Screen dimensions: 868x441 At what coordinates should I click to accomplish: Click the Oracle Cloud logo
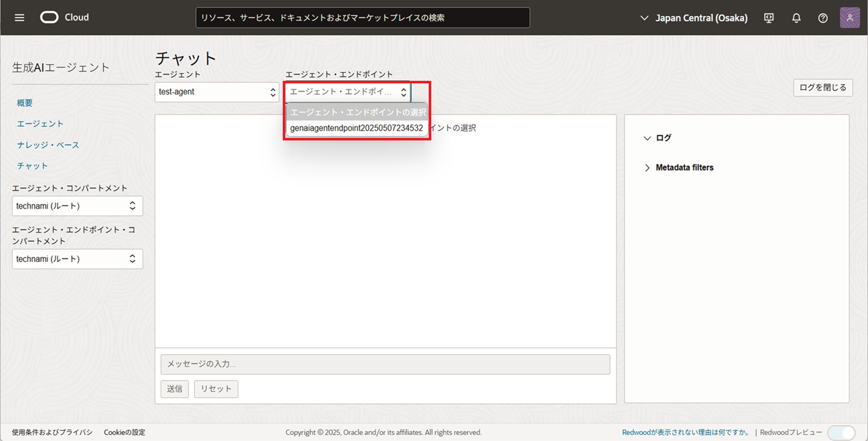point(64,17)
